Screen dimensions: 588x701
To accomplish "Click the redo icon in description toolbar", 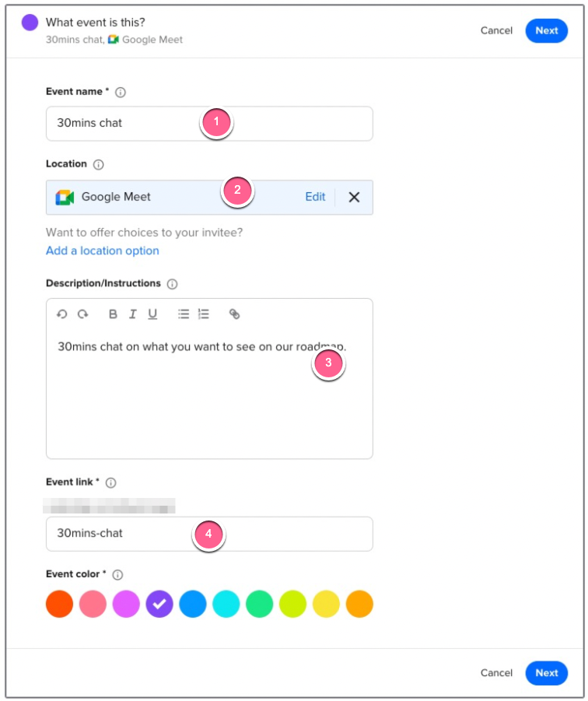I will tap(82, 314).
